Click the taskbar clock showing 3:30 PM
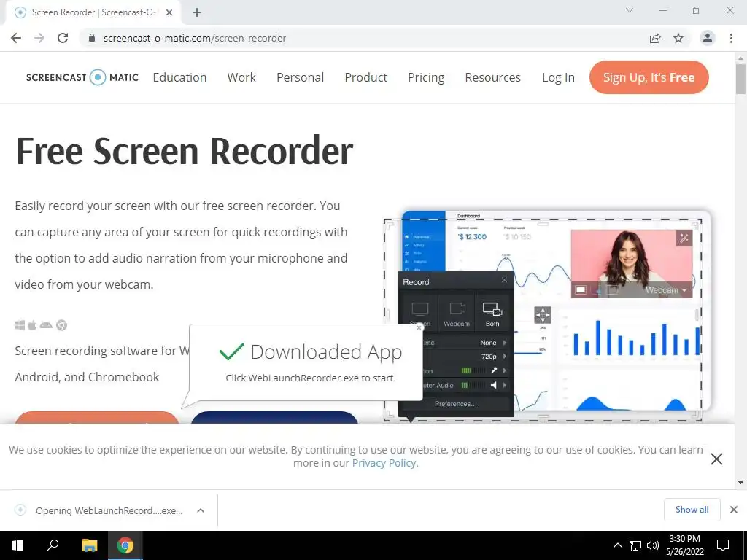This screenshot has height=560, width=747. tap(685, 545)
